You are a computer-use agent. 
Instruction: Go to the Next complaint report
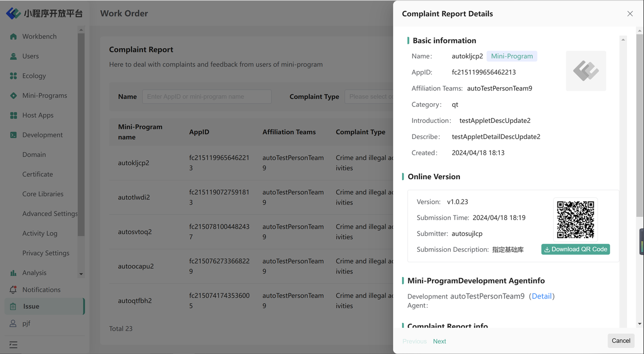(x=439, y=341)
